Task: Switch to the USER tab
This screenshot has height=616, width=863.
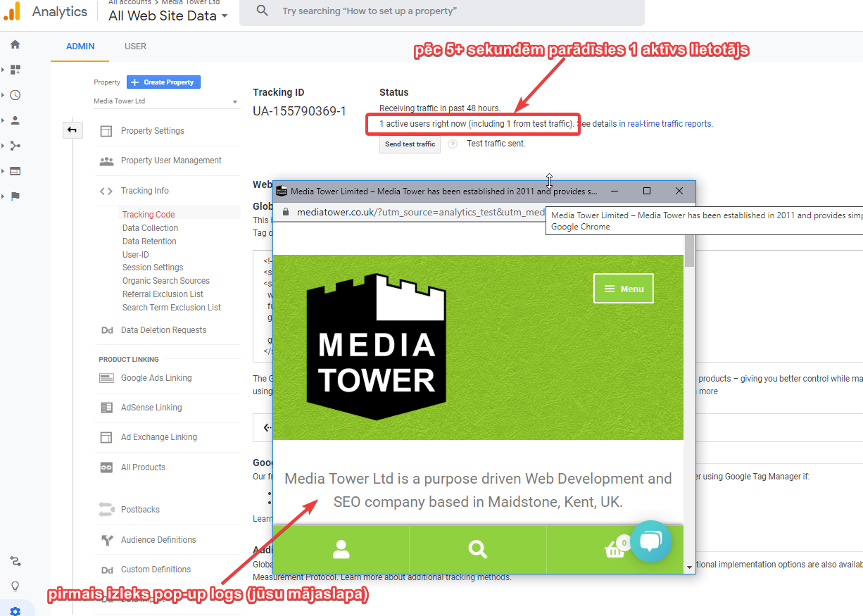Action: pyautogui.click(x=134, y=46)
